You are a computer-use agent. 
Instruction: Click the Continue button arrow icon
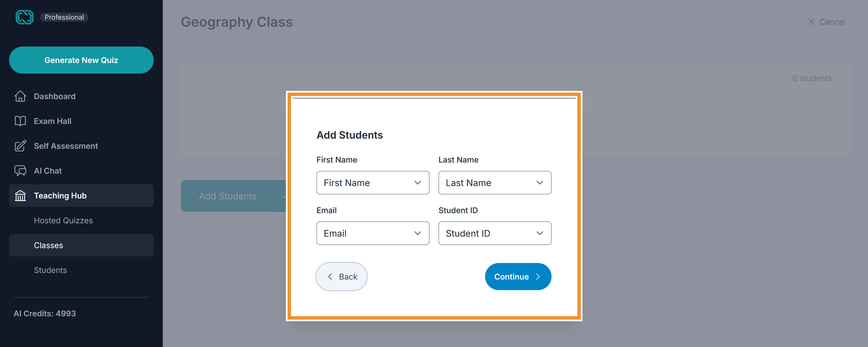[x=538, y=277]
